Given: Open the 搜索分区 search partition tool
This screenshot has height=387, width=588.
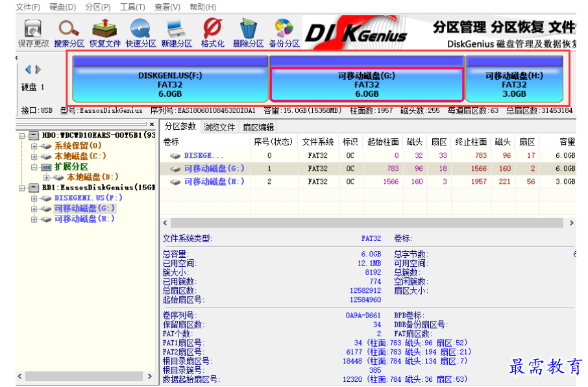Looking at the screenshot, I should coord(69,32).
